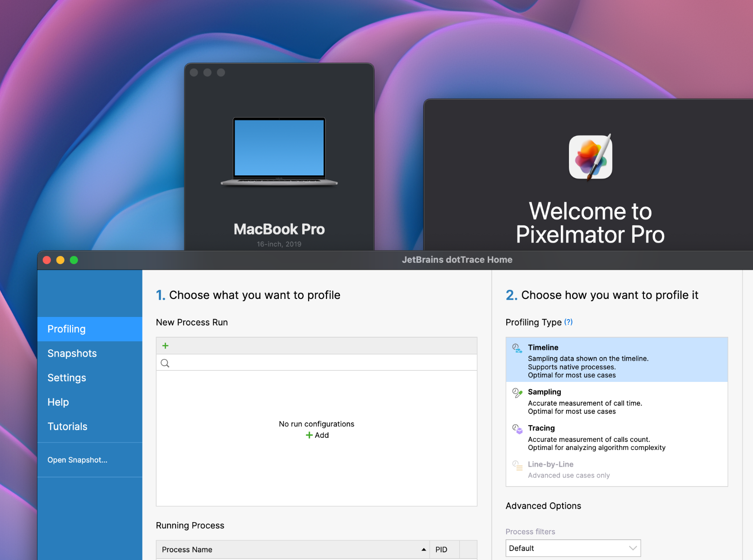
Task: Click 'Process filters' label
Action: pos(530,532)
